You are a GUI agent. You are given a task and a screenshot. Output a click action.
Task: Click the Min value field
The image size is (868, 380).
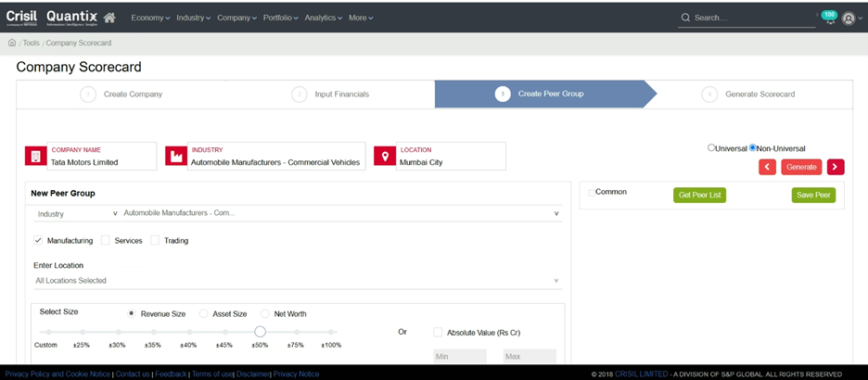click(x=460, y=356)
